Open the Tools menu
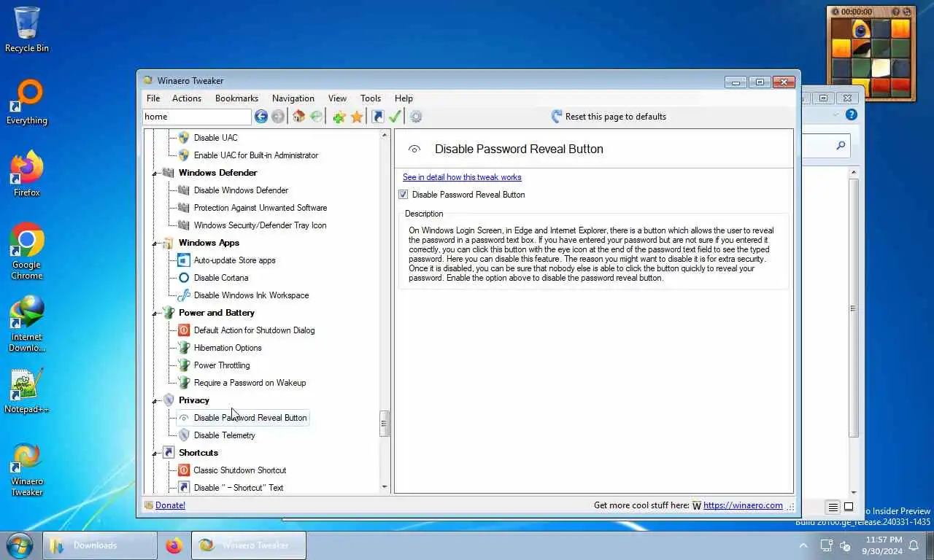The height and width of the screenshot is (560, 934). pyautogui.click(x=371, y=98)
